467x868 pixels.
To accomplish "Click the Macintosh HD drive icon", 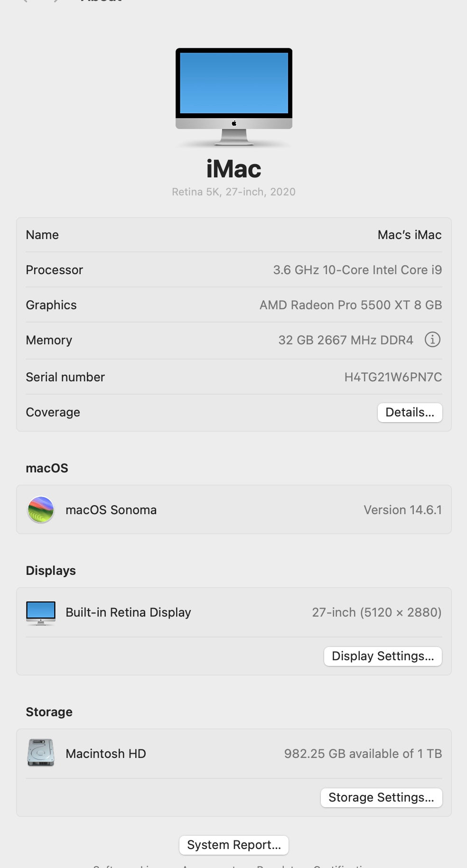I will click(41, 753).
